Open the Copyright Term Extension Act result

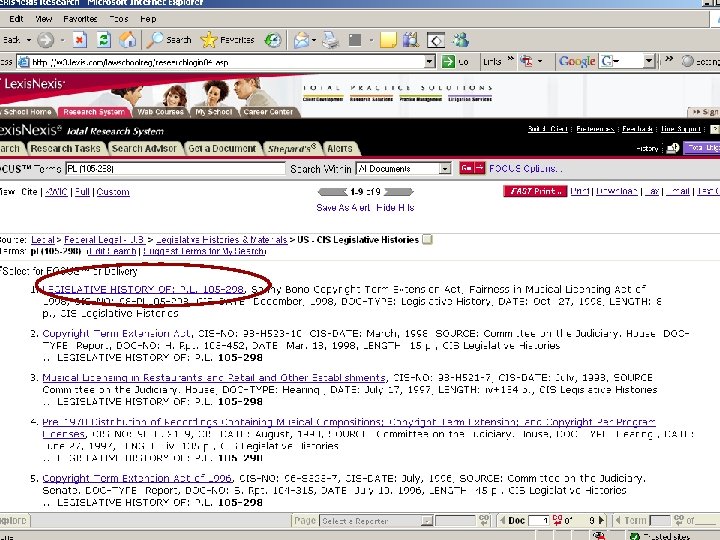tap(119, 333)
